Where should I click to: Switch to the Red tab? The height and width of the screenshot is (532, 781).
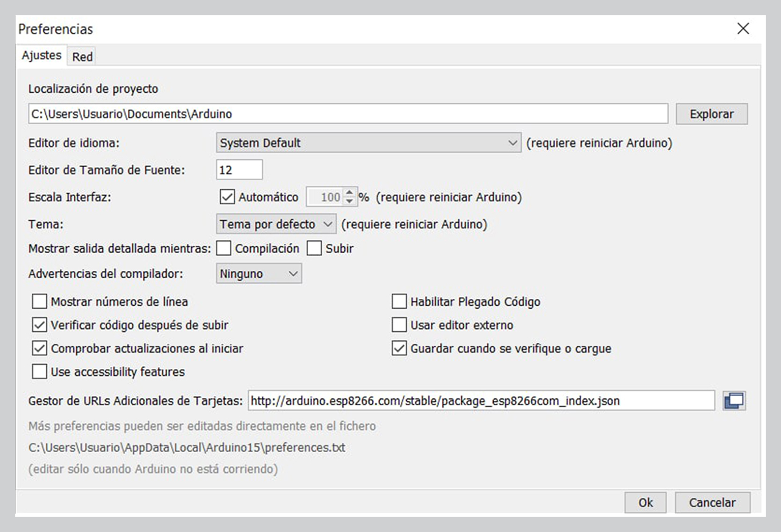pyautogui.click(x=82, y=57)
